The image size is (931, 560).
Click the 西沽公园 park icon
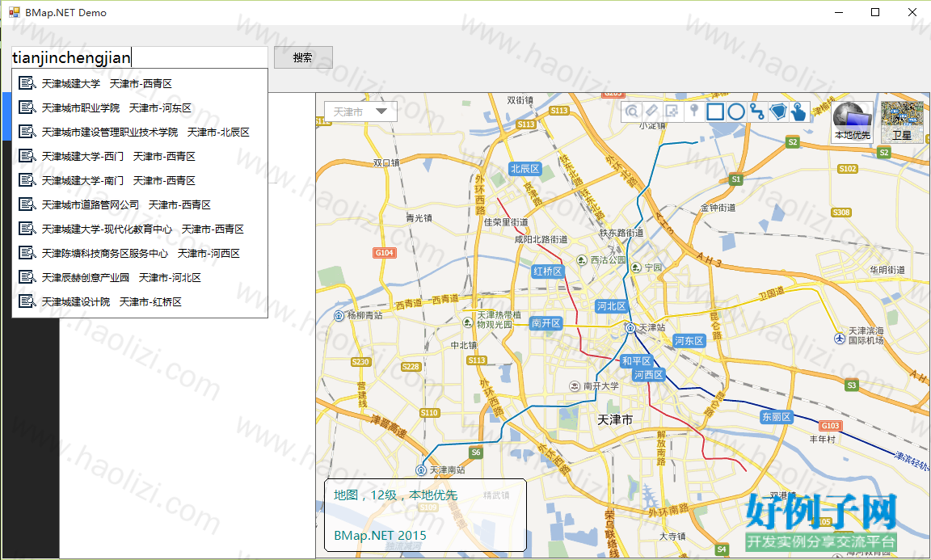pyautogui.click(x=582, y=260)
